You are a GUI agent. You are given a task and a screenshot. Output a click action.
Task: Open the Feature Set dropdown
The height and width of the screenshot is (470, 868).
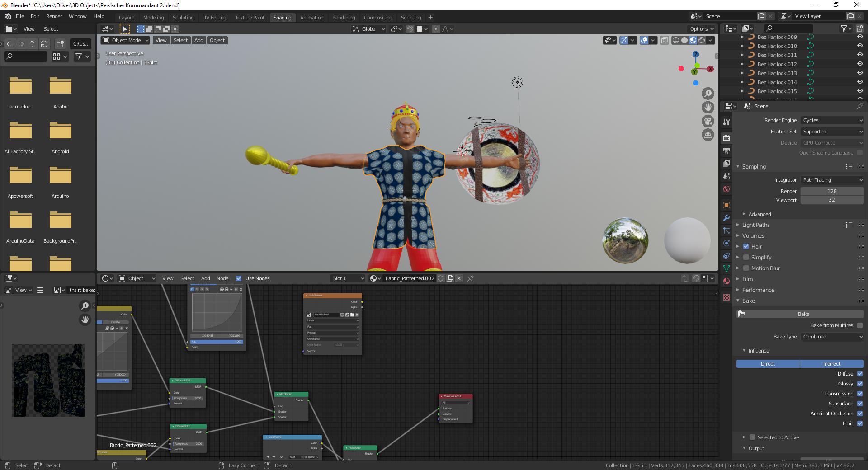832,132
